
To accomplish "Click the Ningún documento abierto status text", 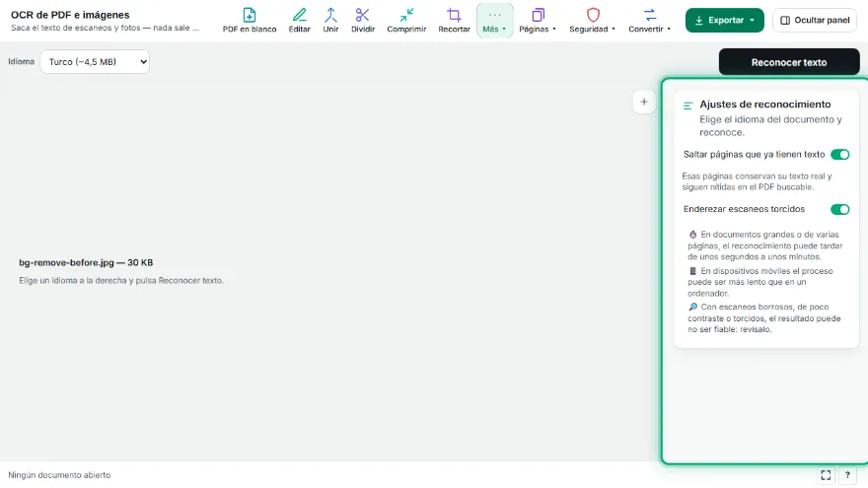I will pos(59,475).
